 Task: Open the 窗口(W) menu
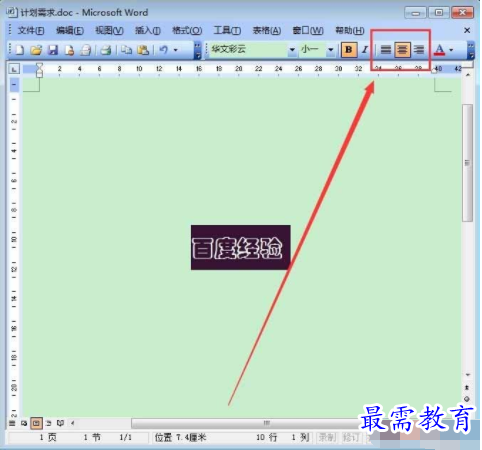[308, 31]
